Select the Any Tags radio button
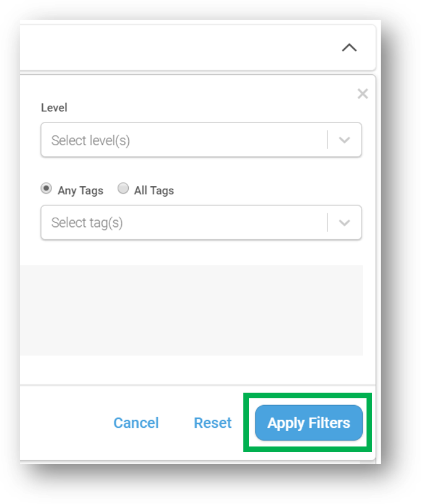The width and height of the screenshot is (421, 504). (x=46, y=189)
